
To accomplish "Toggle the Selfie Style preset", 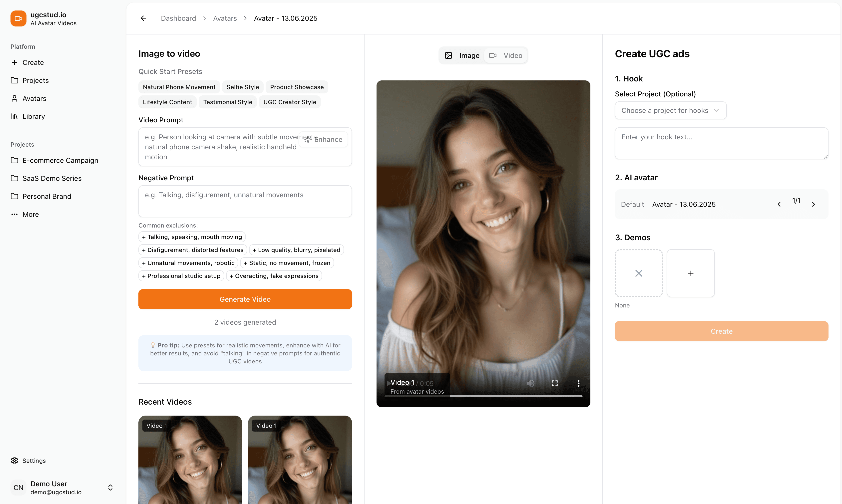I will [243, 87].
